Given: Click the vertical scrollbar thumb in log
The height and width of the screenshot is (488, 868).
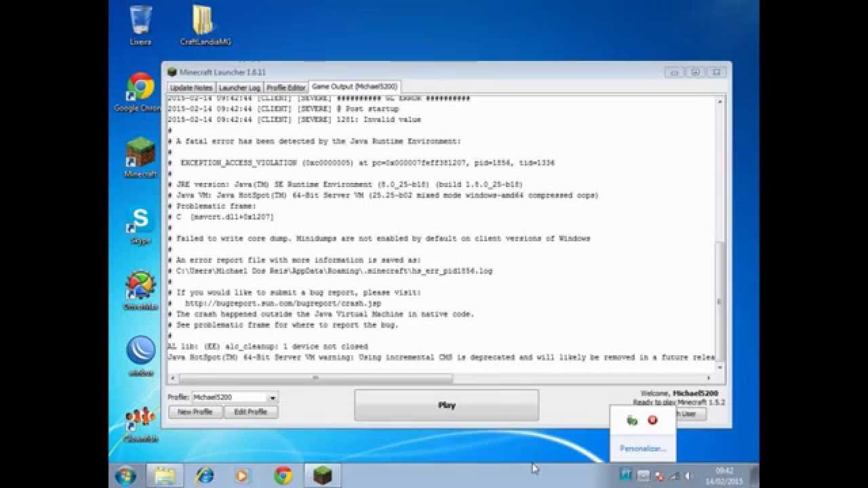Looking at the screenshot, I should pyautogui.click(x=719, y=302).
